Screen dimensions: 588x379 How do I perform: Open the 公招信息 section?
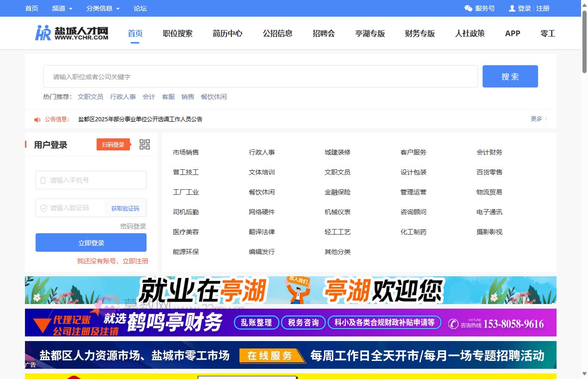pos(277,33)
